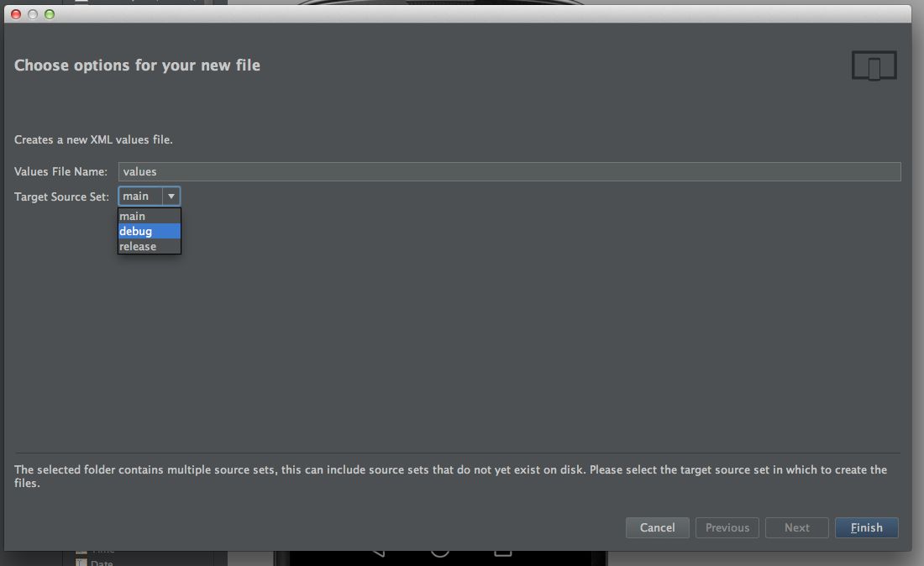Choose the main source set option
Screen dimensions: 924x566
tap(149, 216)
